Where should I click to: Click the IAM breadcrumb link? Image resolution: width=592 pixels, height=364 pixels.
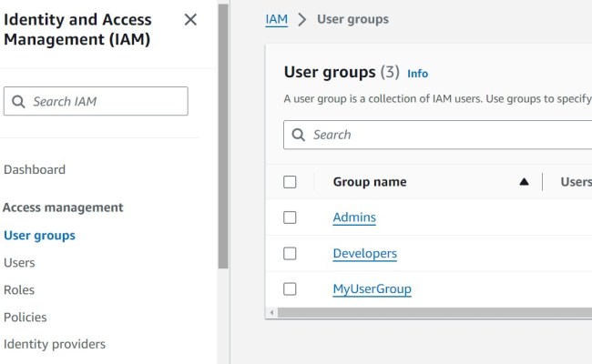click(x=276, y=19)
